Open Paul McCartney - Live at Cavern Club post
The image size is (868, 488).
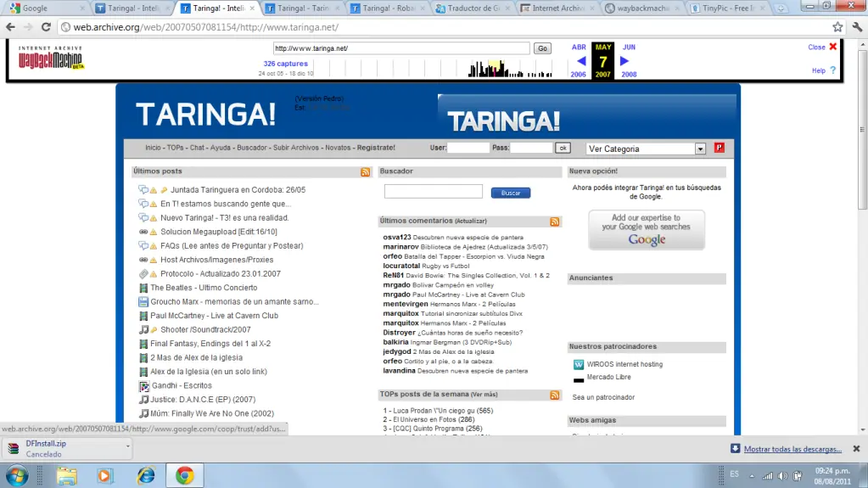214,316
